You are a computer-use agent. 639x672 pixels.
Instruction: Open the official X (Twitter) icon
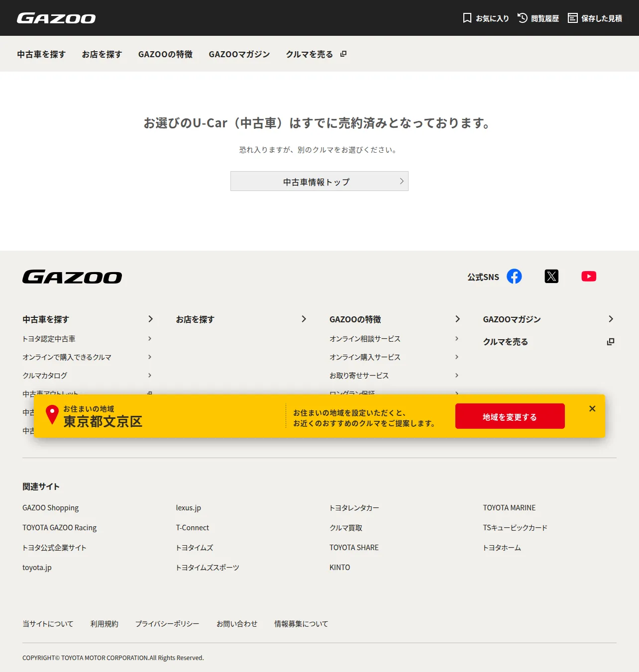(x=551, y=276)
